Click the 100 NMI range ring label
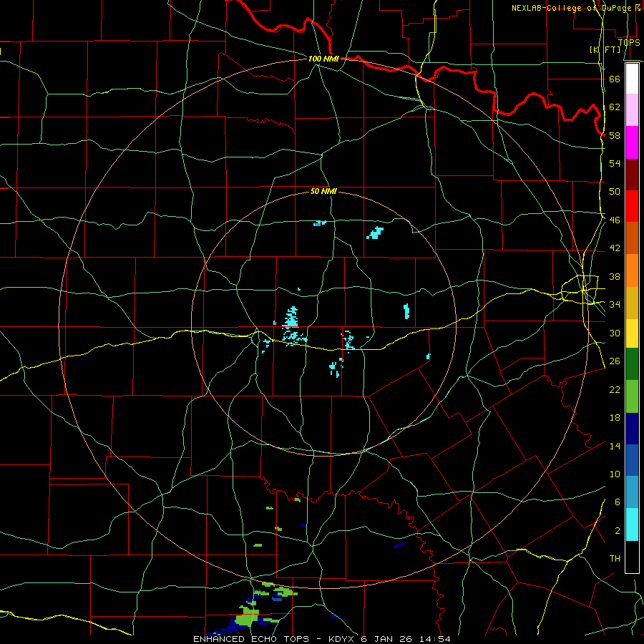 pos(323,59)
